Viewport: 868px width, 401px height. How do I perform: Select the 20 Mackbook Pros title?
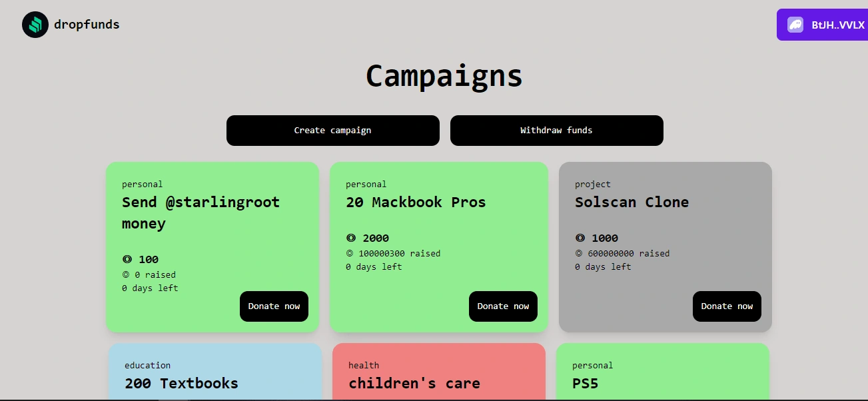[416, 202]
